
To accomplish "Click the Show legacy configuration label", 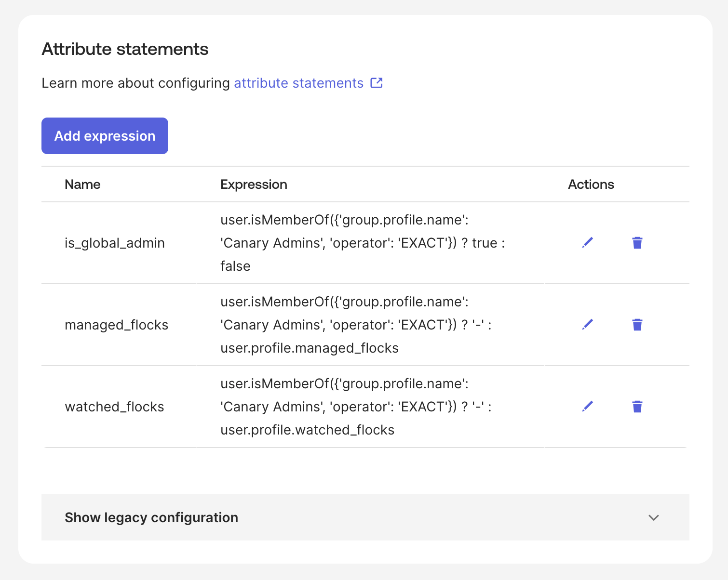I will tap(151, 517).
